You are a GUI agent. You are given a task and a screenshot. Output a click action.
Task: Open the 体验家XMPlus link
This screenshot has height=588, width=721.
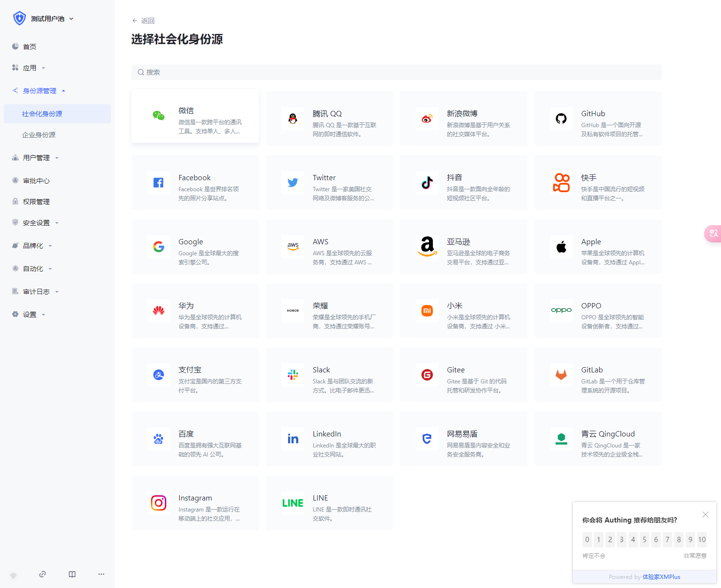pos(661,577)
